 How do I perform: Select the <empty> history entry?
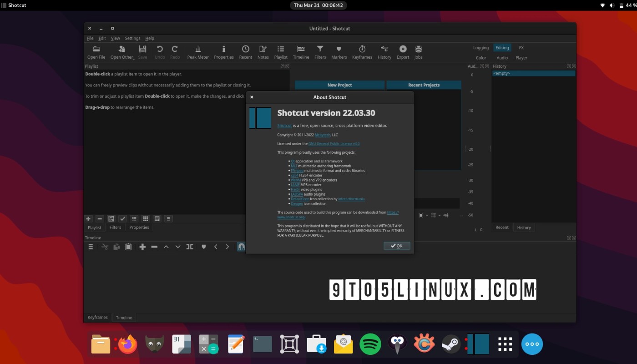click(x=533, y=73)
